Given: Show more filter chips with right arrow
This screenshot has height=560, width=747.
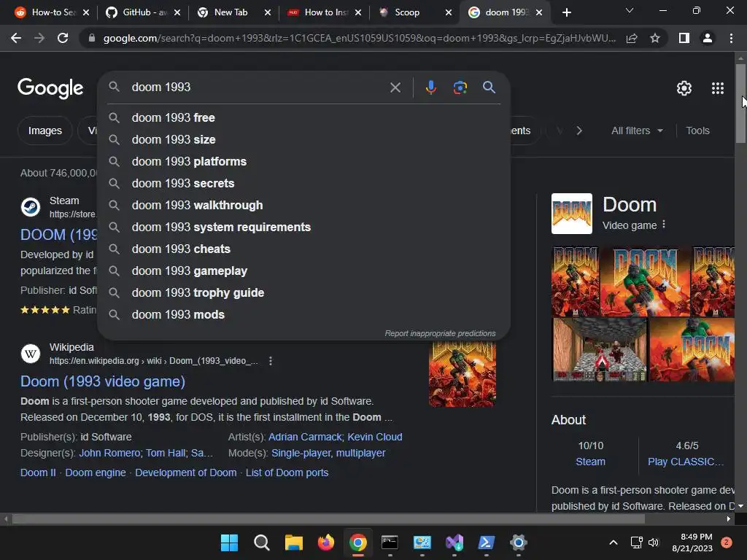Looking at the screenshot, I should point(579,131).
